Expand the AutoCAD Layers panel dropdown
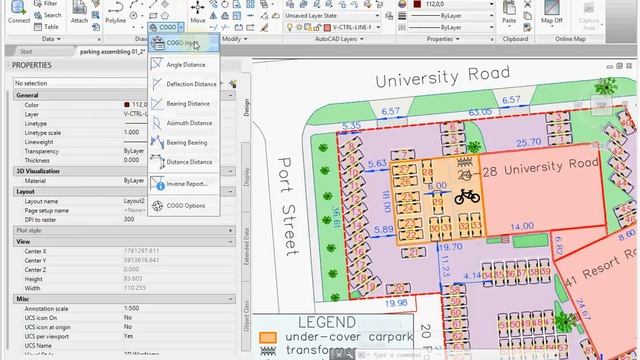The width and height of the screenshot is (640, 360). [339, 39]
